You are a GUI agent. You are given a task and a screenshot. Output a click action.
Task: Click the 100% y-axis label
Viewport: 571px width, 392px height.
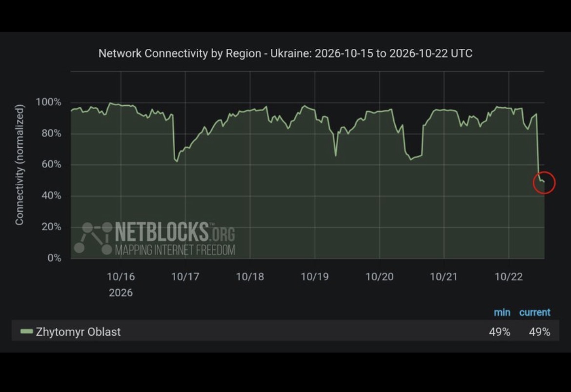48,102
